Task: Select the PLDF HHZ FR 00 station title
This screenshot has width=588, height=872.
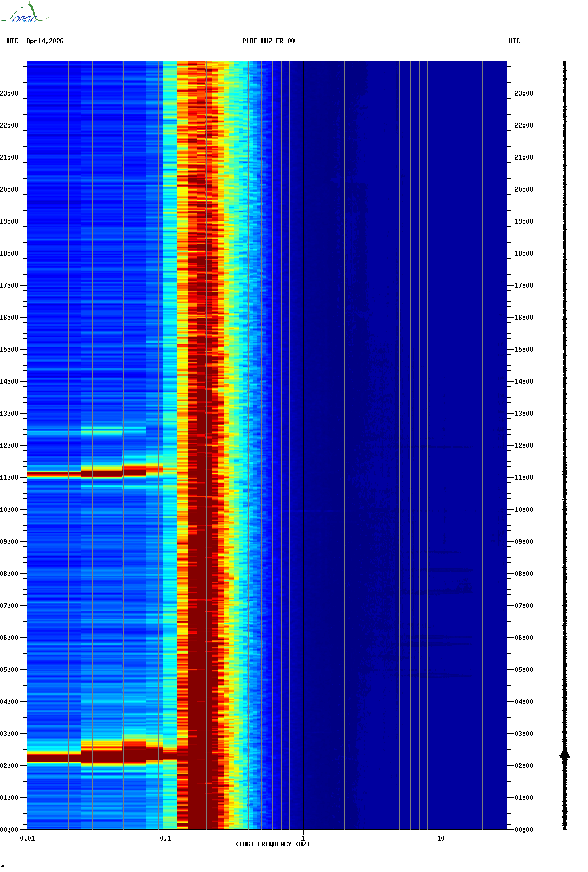Action: (x=268, y=41)
